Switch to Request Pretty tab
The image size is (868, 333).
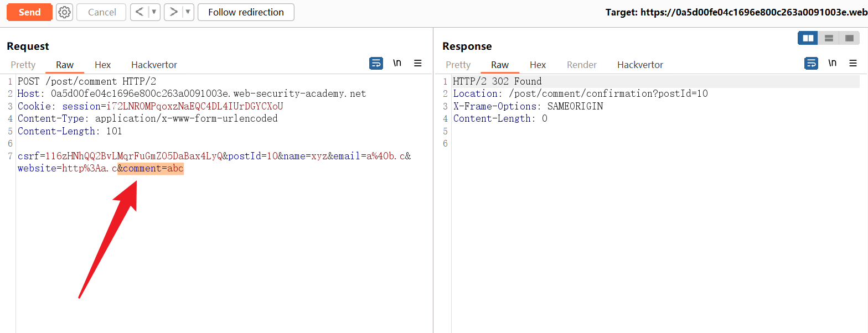click(x=23, y=65)
